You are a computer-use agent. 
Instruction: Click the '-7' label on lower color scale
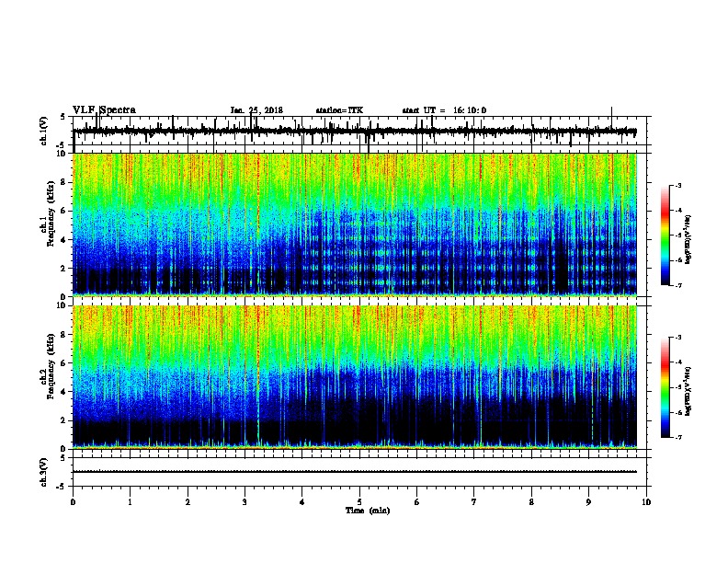pyautogui.click(x=677, y=437)
